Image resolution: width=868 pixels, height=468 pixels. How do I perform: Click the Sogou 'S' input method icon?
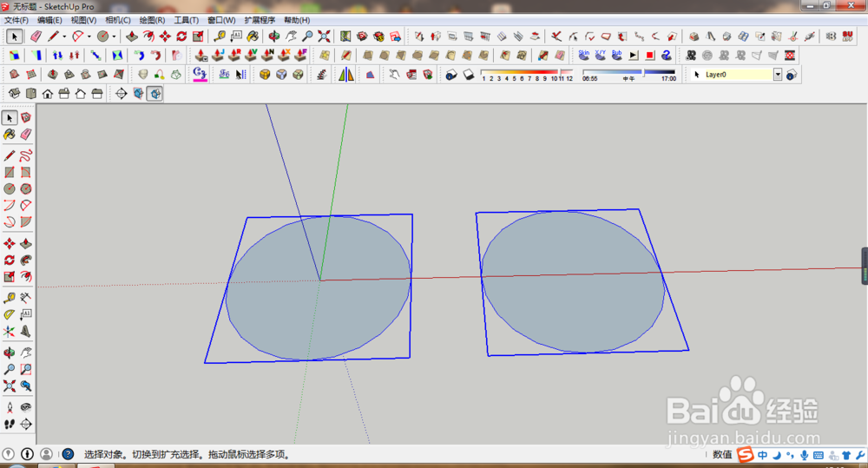pyautogui.click(x=746, y=455)
